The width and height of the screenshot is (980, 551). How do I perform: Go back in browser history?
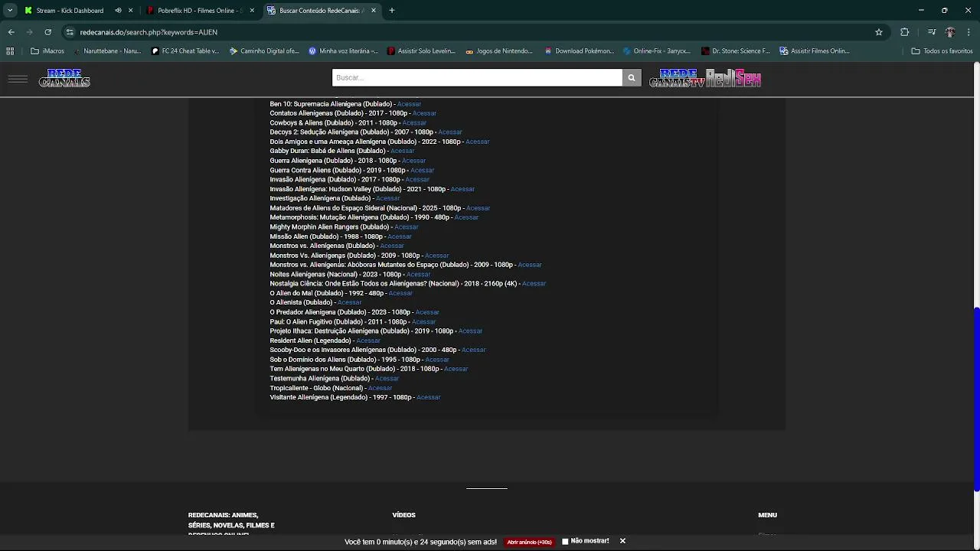(11, 32)
